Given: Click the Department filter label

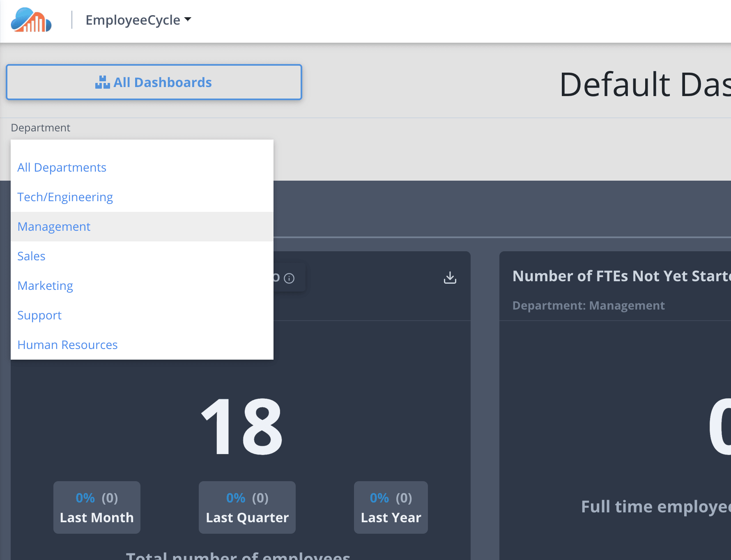Looking at the screenshot, I should (41, 128).
